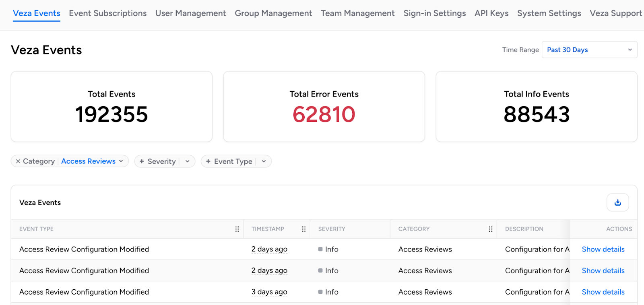644x305 pixels.
Task: Open the Category column drag handle
Action: pyautogui.click(x=491, y=229)
